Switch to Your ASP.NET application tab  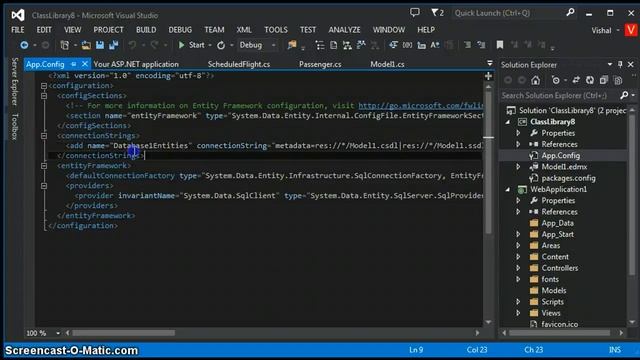[136, 64]
